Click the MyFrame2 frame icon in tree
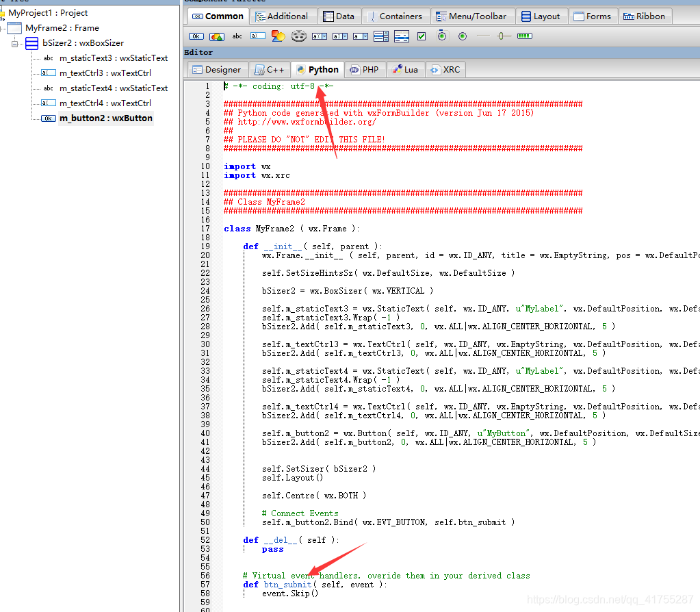700x612 pixels. point(14,27)
